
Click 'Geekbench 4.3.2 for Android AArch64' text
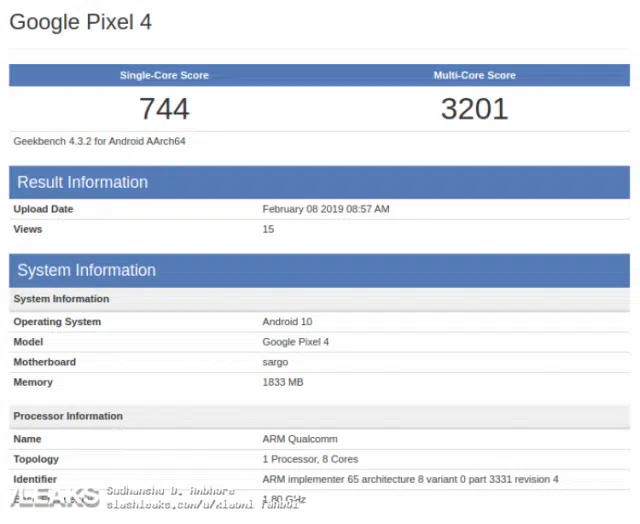(x=99, y=141)
